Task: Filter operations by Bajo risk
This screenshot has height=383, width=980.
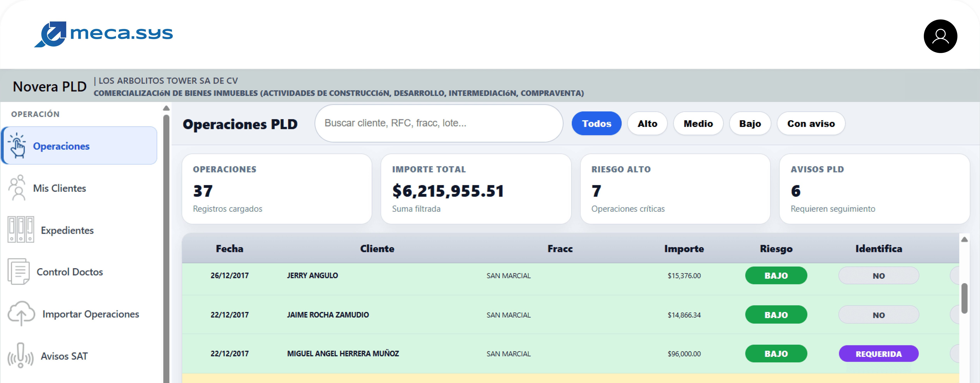Action: tap(750, 123)
